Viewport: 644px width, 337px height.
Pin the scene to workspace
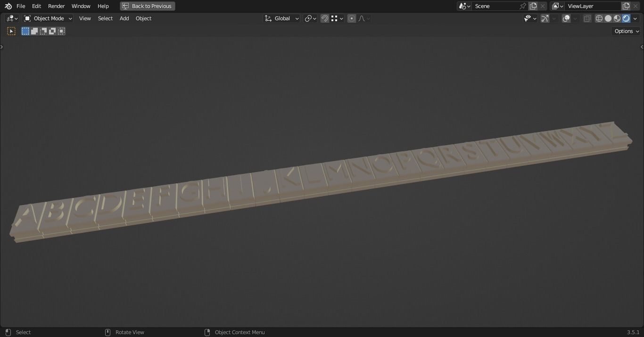point(523,6)
